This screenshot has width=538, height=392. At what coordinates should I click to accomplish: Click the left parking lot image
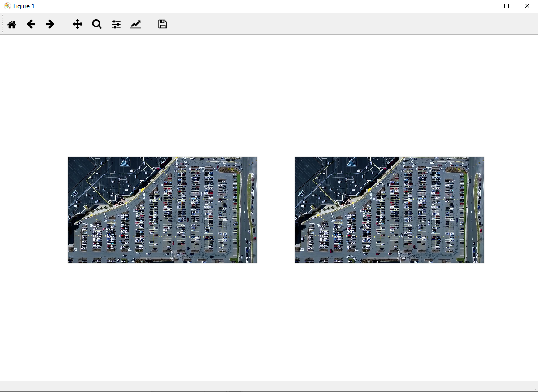click(x=162, y=210)
